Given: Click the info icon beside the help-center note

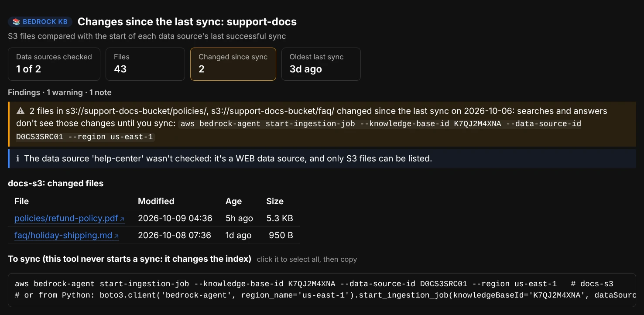Looking at the screenshot, I should coord(18,158).
